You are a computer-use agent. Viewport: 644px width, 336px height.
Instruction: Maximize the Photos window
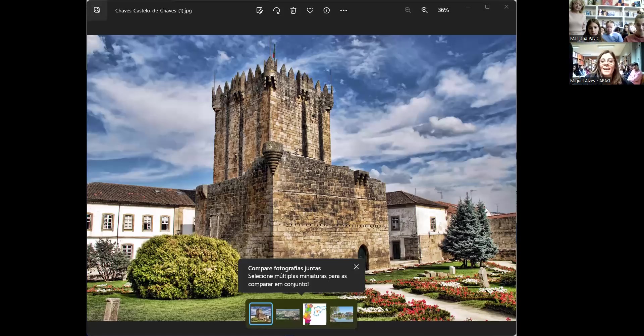[487, 7]
